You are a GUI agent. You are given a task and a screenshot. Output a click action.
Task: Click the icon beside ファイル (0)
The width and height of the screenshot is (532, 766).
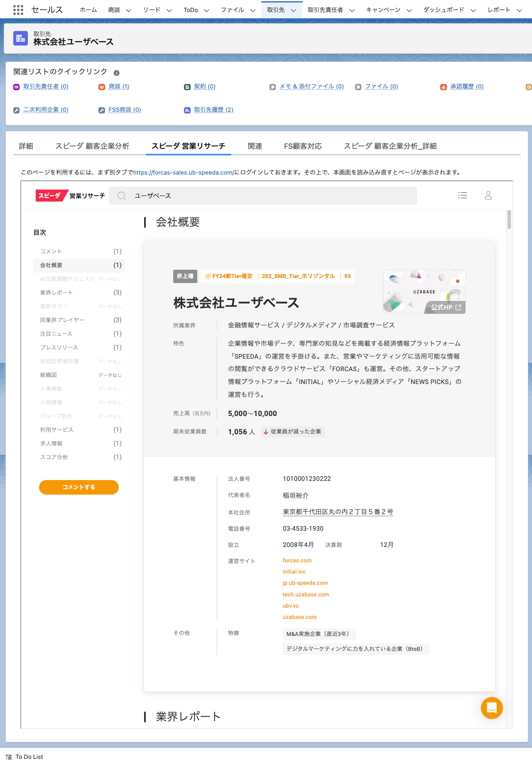pyautogui.click(x=358, y=87)
